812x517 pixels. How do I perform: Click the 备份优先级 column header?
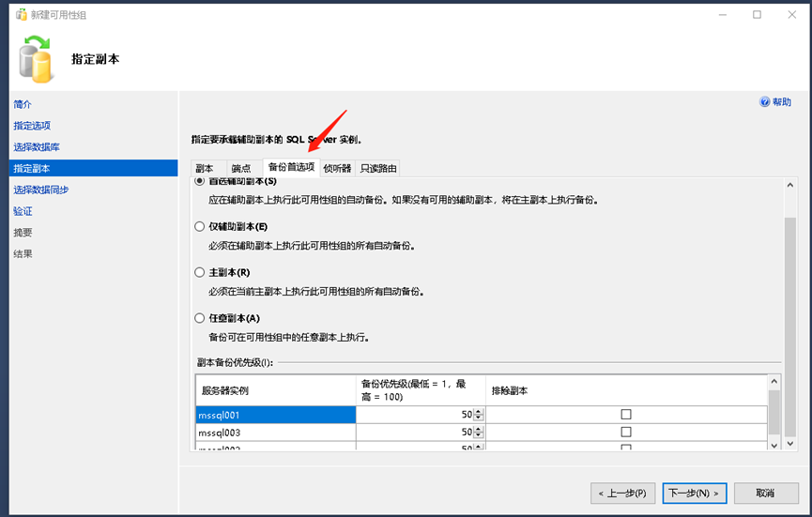tap(421, 390)
